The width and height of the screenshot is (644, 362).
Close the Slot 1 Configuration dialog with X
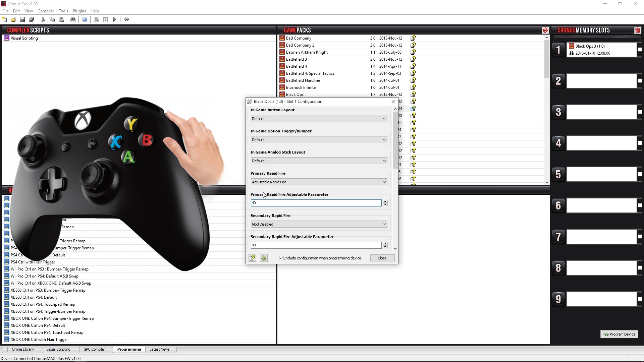(393, 102)
